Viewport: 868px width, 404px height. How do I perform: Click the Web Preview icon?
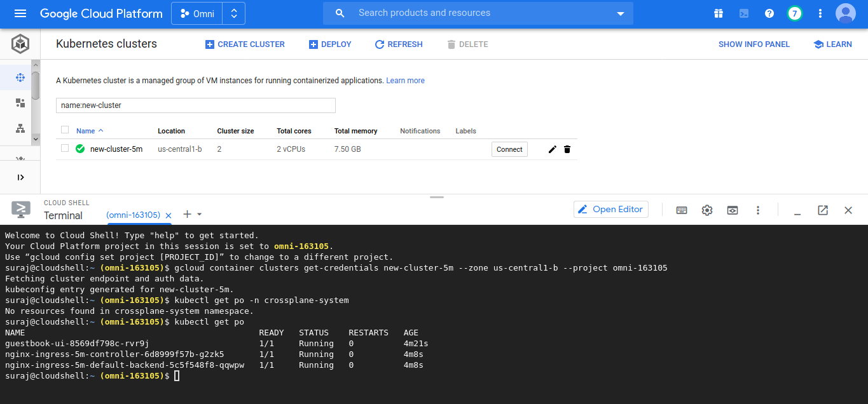(733, 210)
